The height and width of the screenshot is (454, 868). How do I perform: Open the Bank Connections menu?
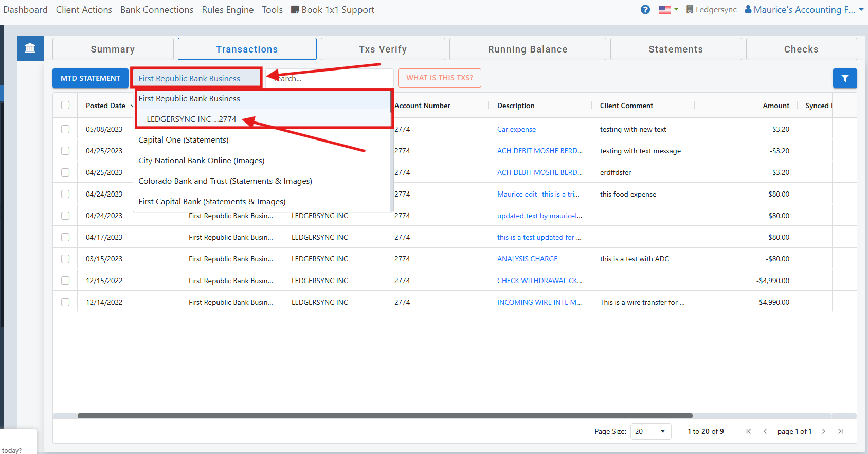pos(157,10)
